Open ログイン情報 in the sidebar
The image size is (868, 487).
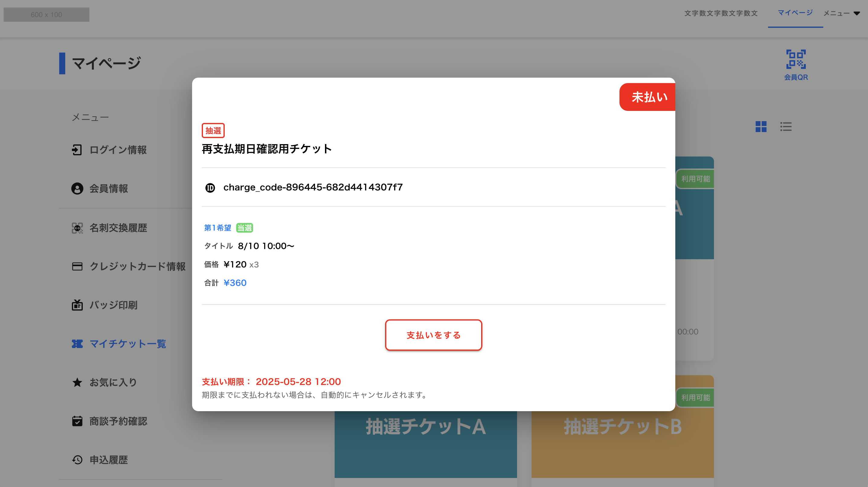pos(118,150)
